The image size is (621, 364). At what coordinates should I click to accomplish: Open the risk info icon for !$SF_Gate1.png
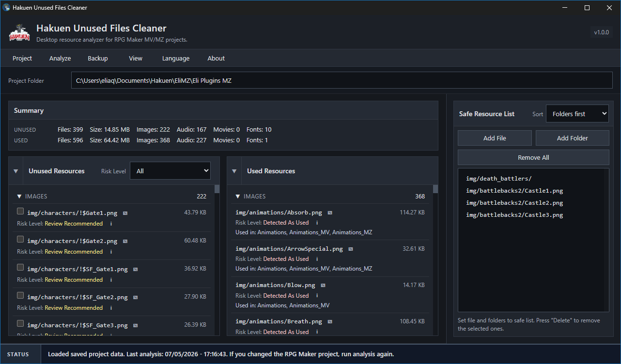[111, 280]
